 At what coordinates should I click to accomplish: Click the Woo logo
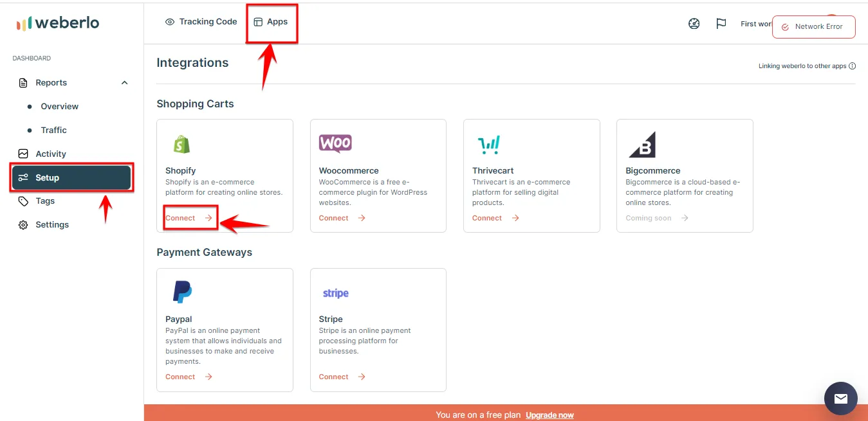335,143
